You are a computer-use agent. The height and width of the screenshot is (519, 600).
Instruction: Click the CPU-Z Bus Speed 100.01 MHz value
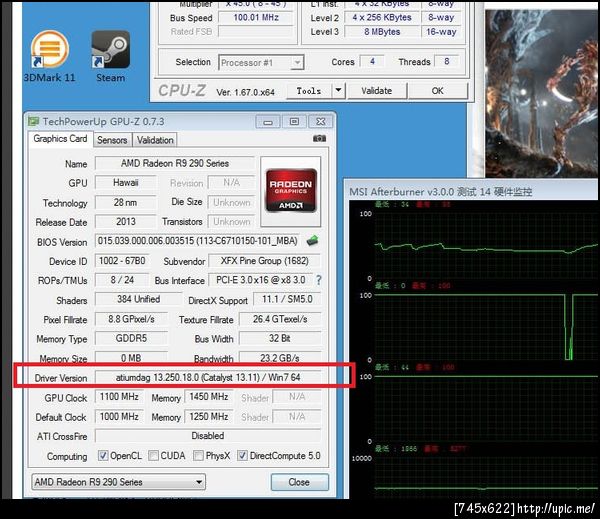pos(256,18)
